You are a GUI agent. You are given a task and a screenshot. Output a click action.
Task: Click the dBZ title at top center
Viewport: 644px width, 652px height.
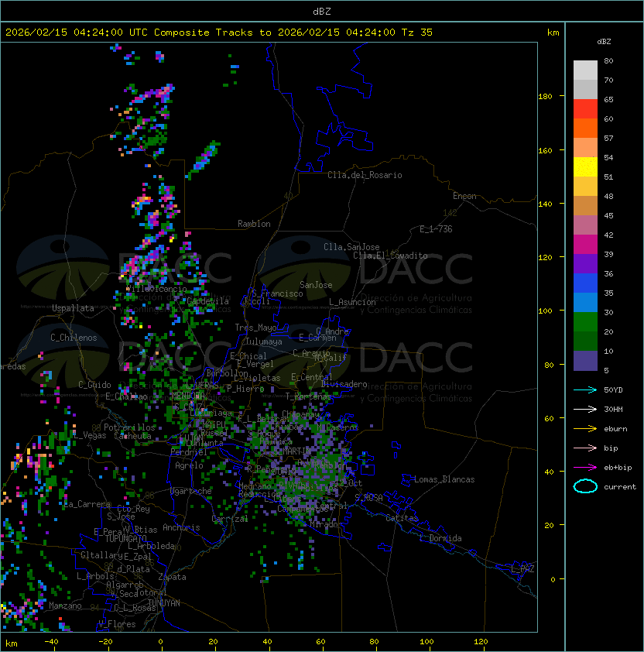tap(322, 11)
